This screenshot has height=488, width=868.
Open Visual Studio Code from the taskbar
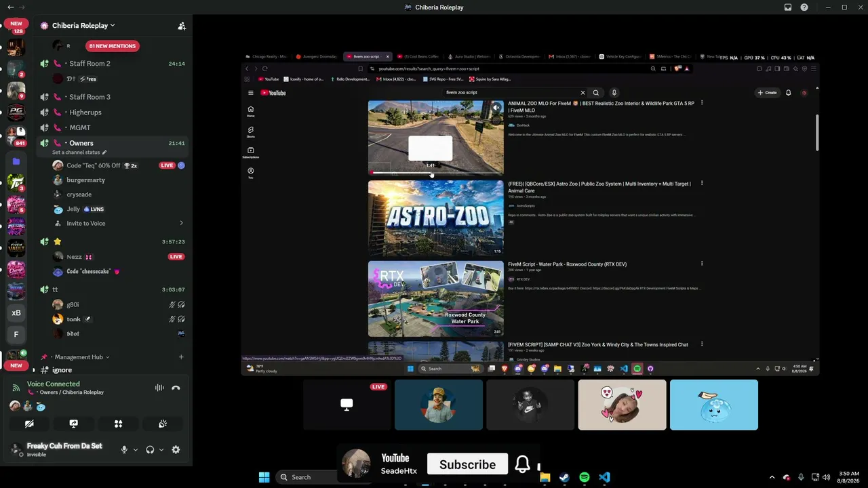(x=604, y=477)
